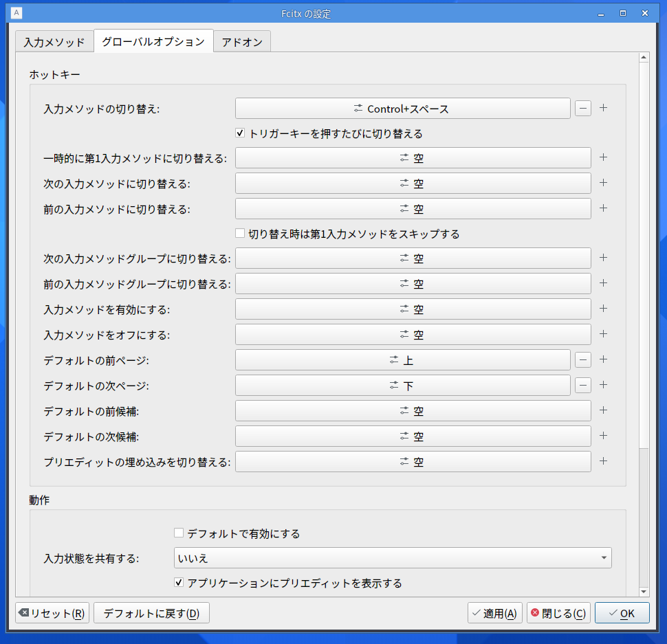This screenshot has width=667, height=644.
Task: Close the Fcitx の設定 window
Action: click(645, 14)
